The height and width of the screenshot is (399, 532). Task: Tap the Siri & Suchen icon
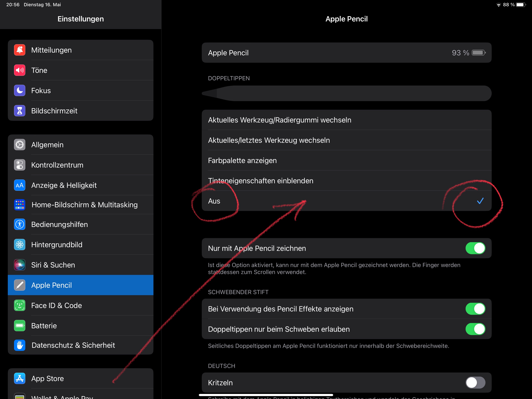(x=19, y=265)
